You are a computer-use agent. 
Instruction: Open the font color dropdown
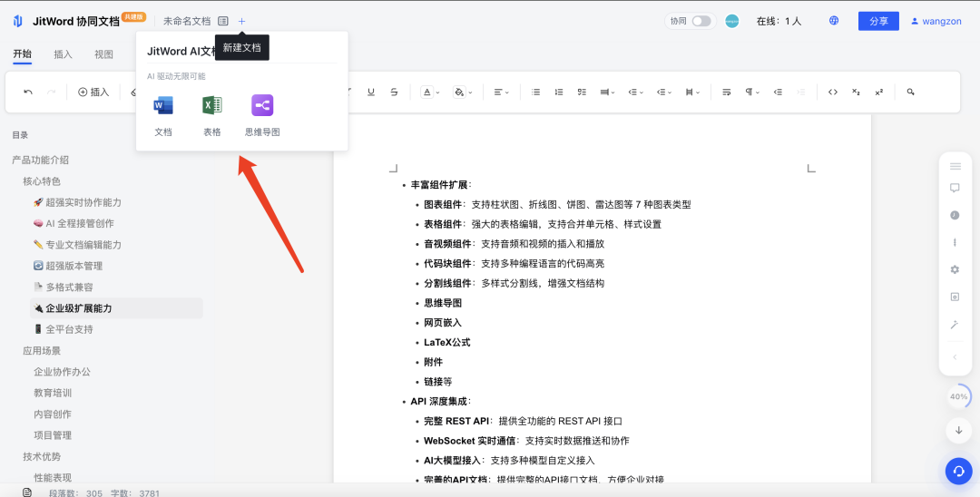430,92
